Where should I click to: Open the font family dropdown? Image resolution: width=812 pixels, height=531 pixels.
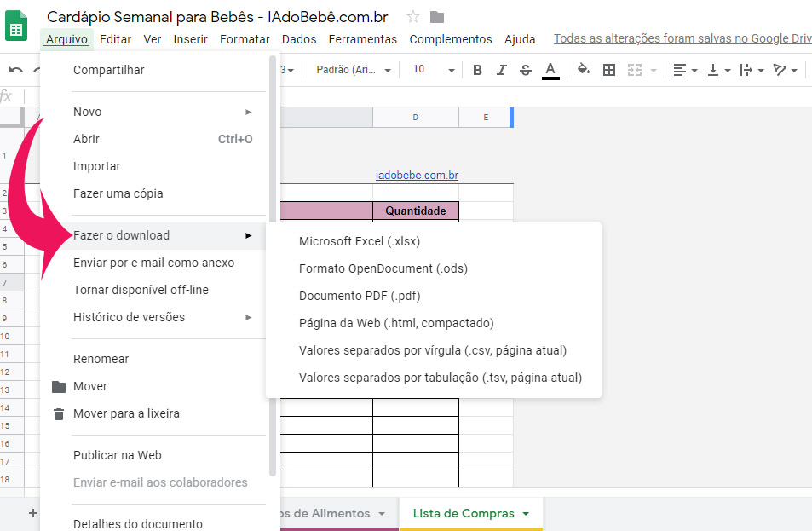coord(354,70)
